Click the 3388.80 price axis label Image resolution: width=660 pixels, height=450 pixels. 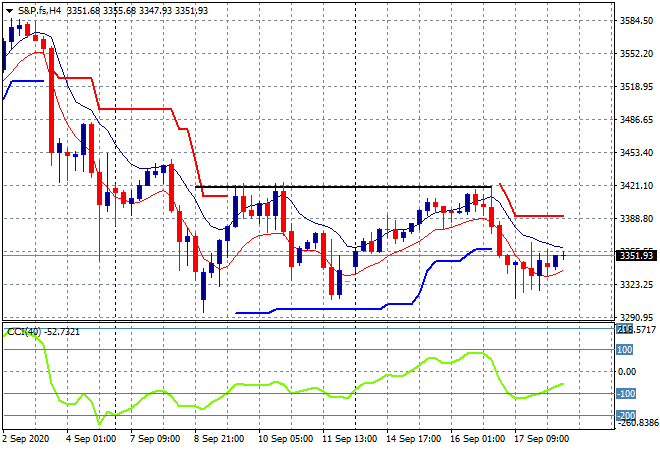(636, 218)
